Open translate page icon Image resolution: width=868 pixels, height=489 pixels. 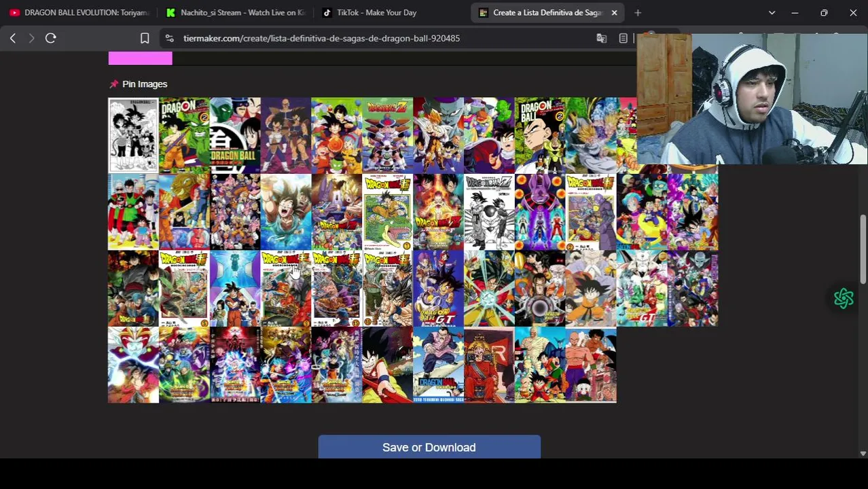[x=601, y=39]
